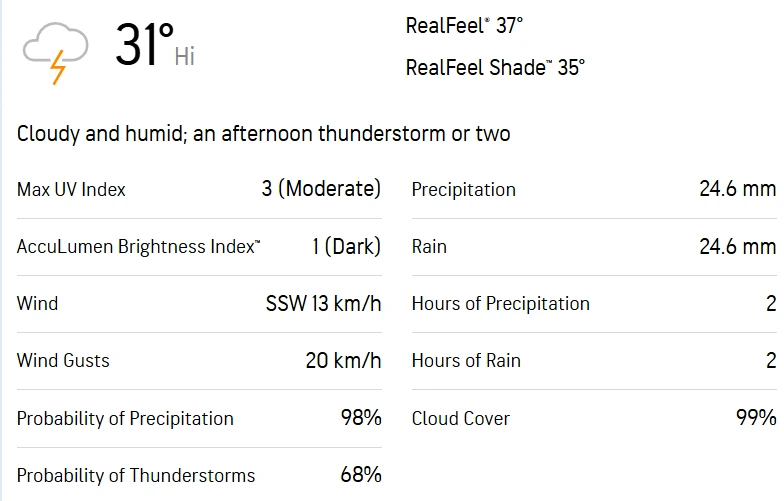Click the 'Cloudy and humid' forecast description
This screenshot has width=784, height=501.
tap(263, 134)
